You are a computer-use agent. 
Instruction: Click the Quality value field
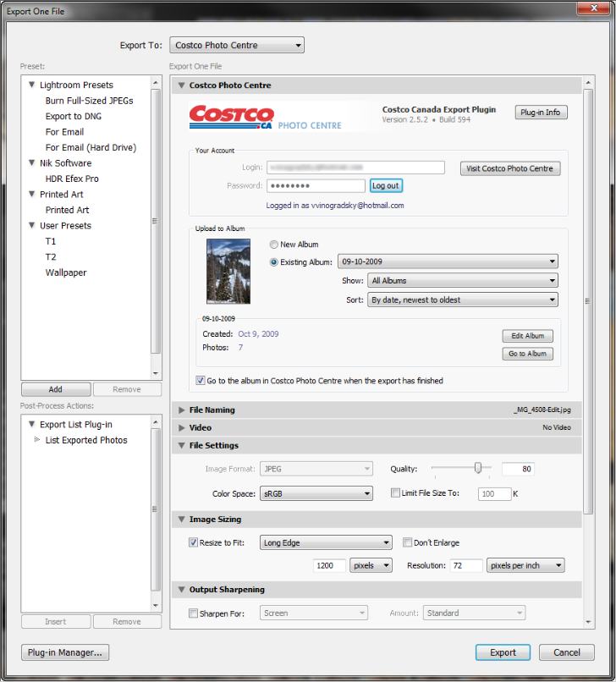[518, 469]
